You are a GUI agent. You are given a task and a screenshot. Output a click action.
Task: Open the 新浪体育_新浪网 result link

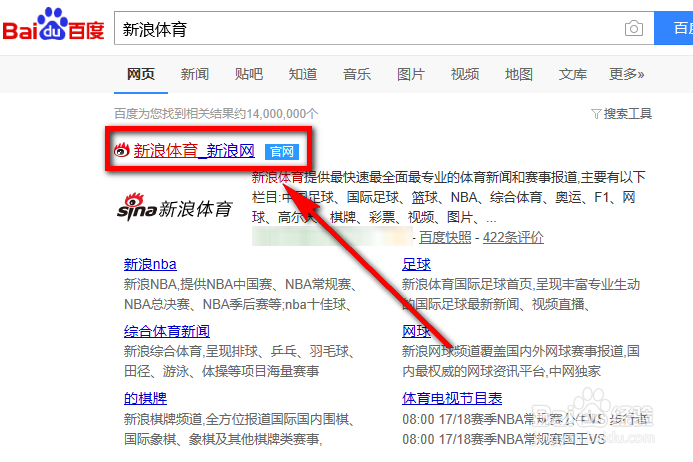[194, 151]
